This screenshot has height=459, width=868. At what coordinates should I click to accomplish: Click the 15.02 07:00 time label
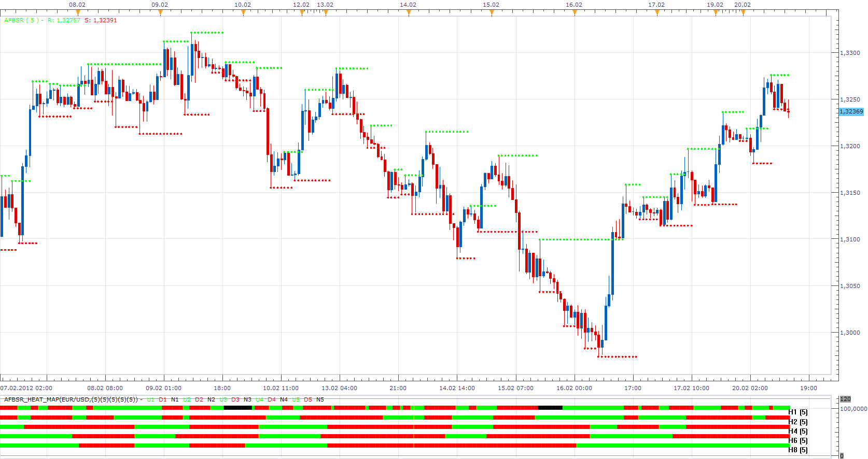tap(515, 388)
